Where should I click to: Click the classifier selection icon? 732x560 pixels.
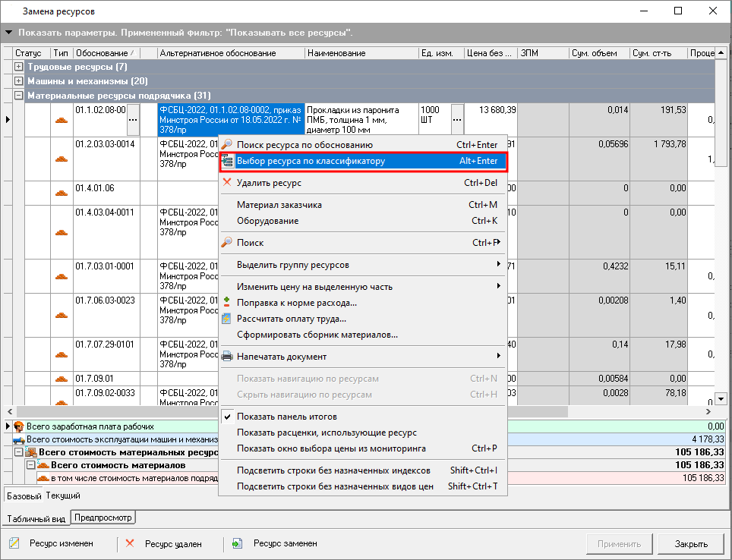coord(226,161)
